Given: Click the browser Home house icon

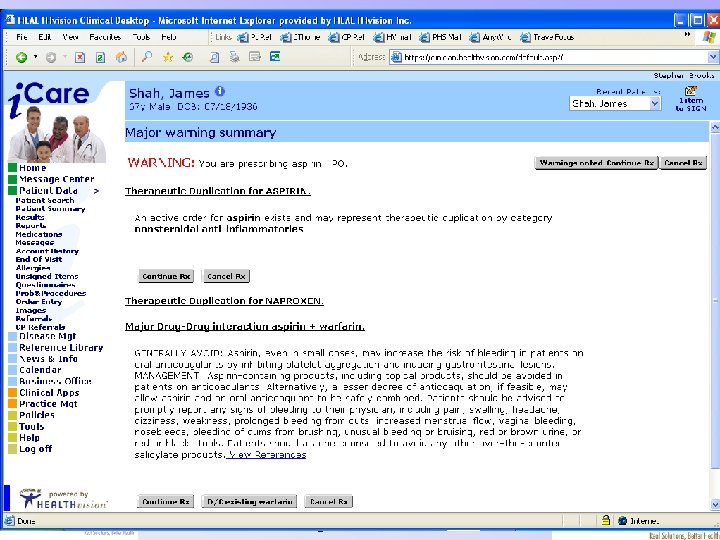Looking at the screenshot, I should [121, 57].
